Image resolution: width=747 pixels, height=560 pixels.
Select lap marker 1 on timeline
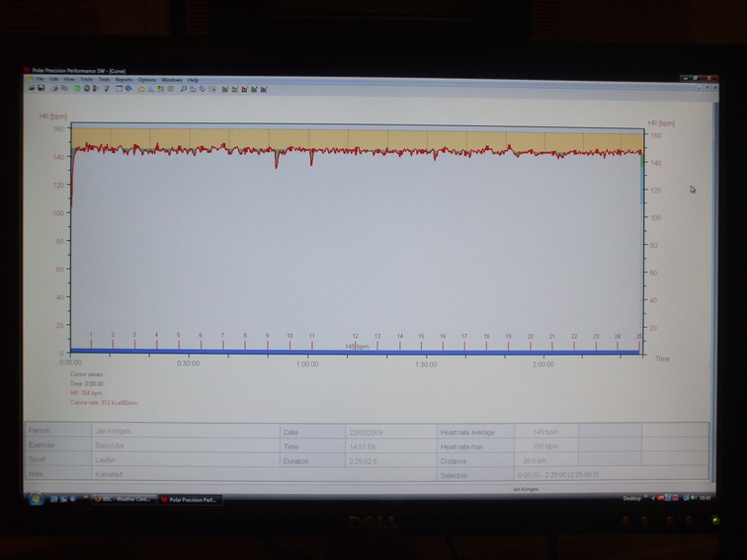click(x=91, y=341)
